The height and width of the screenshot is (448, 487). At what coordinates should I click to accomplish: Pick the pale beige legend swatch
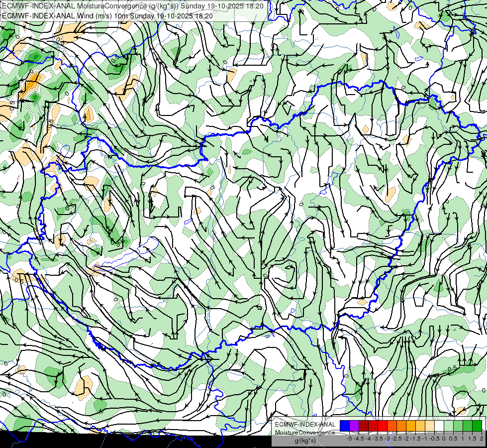[430, 426]
